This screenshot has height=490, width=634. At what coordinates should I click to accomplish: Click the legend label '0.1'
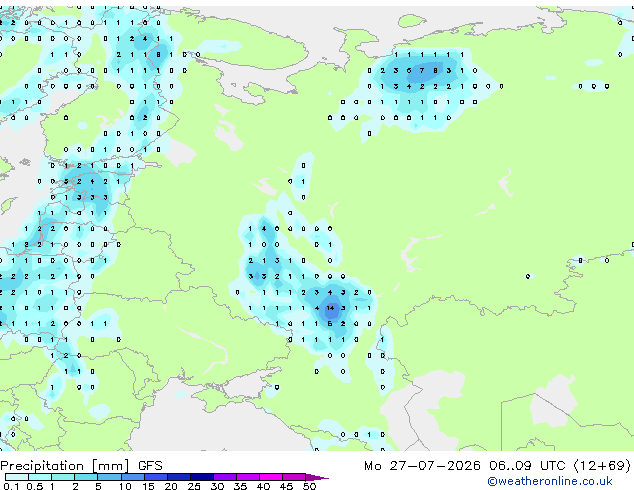coord(11,486)
